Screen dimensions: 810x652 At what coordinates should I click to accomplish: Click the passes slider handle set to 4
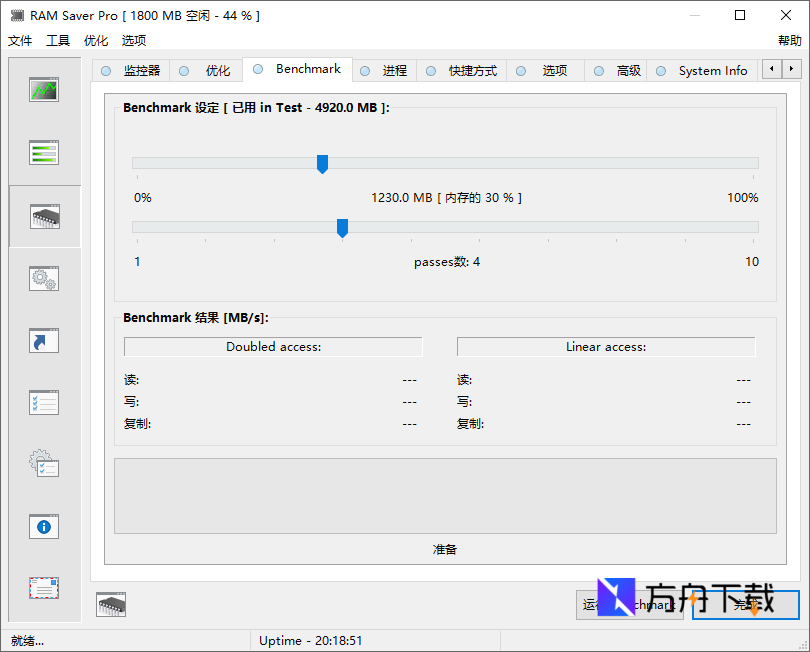pos(342,228)
